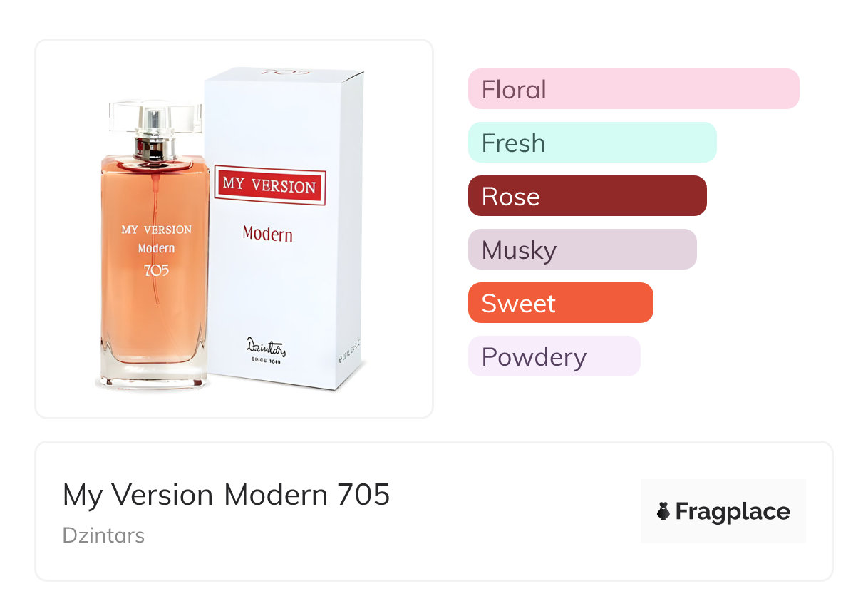Click the white perfume box image

285,228
